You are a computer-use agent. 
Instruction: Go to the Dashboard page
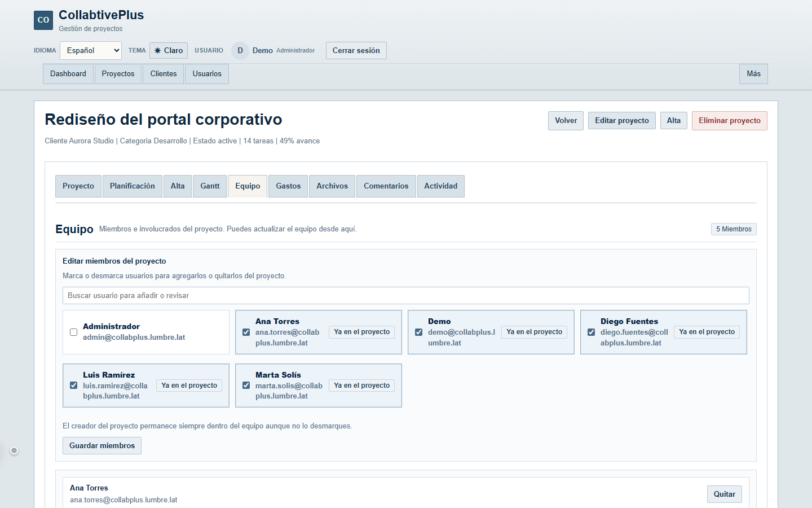pyautogui.click(x=68, y=74)
